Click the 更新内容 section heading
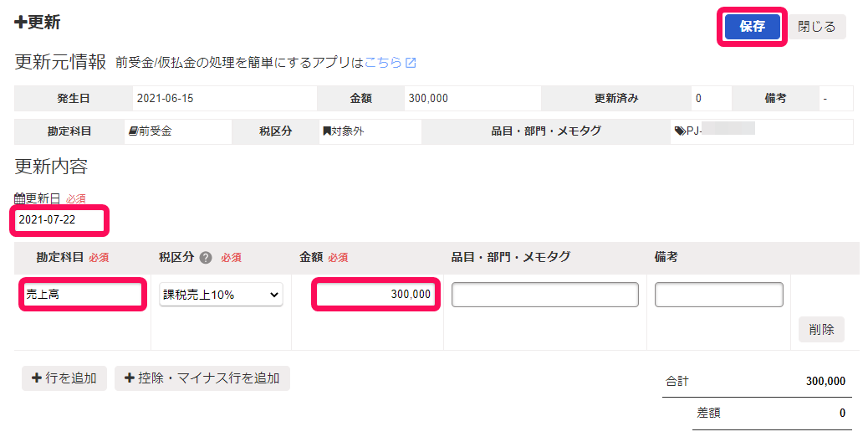This screenshot has width=868, height=442. 51,166
